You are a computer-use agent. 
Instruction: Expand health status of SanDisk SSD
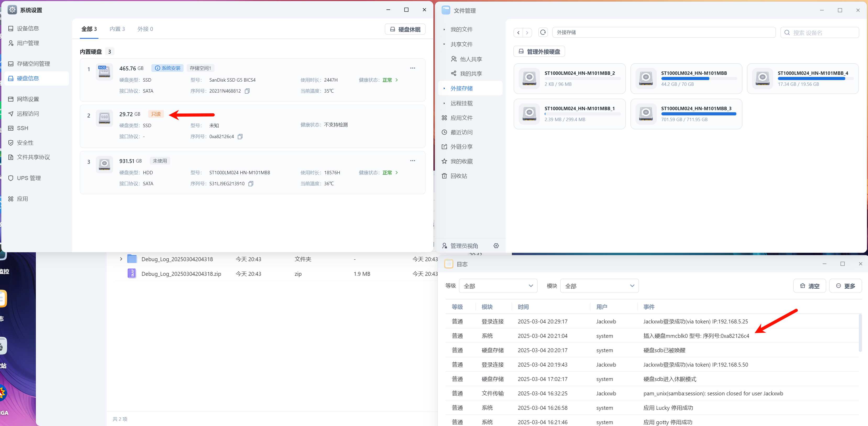point(397,80)
